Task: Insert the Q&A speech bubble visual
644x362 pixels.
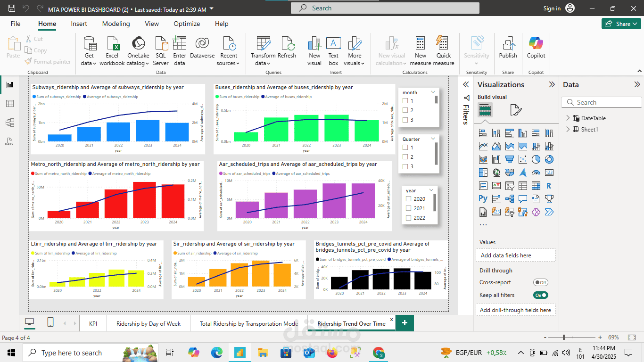Action: pos(522,199)
